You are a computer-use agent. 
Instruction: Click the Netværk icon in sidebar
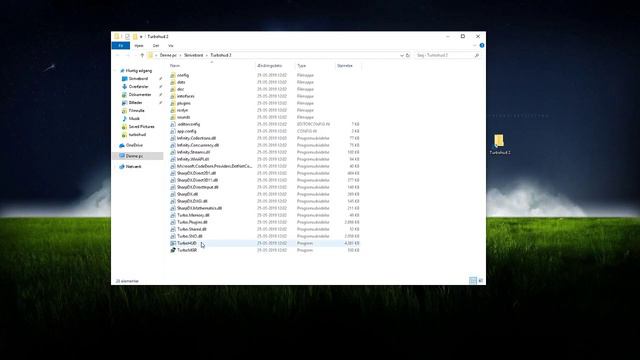click(x=122, y=167)
